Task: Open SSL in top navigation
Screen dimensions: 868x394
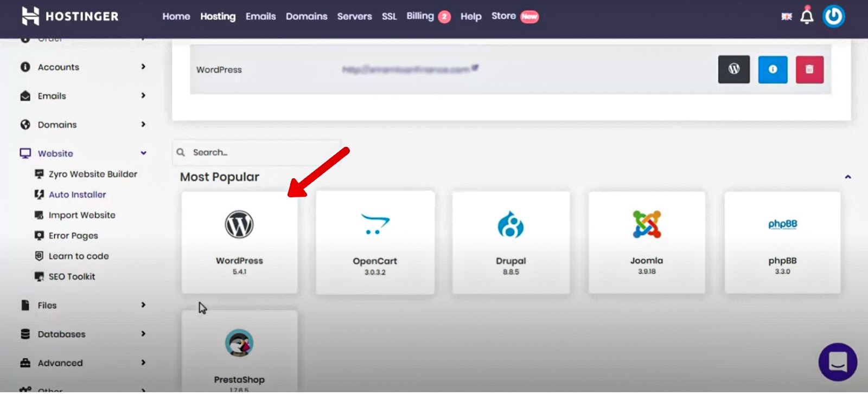Action: (390, 16)
